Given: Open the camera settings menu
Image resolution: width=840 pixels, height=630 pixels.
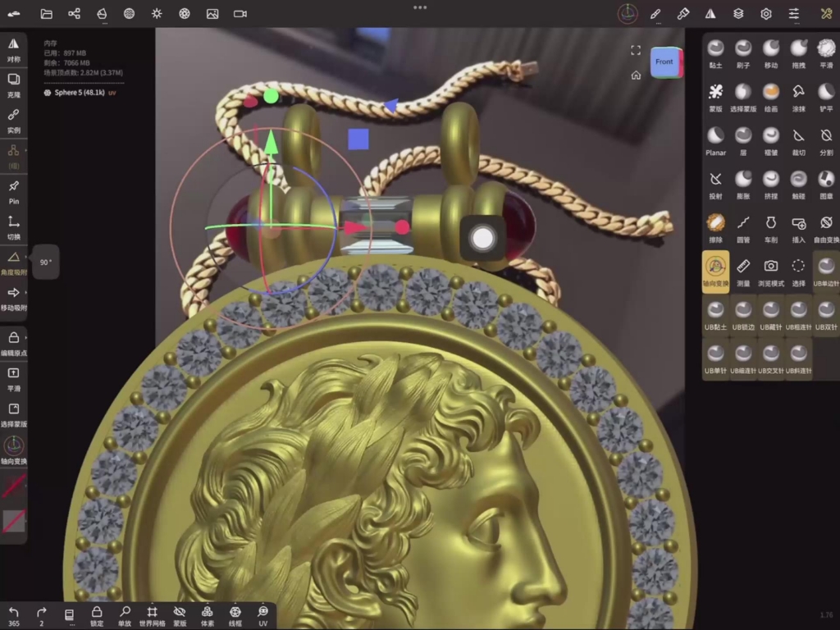Looking at the screenshot, I should coord(240,14).
